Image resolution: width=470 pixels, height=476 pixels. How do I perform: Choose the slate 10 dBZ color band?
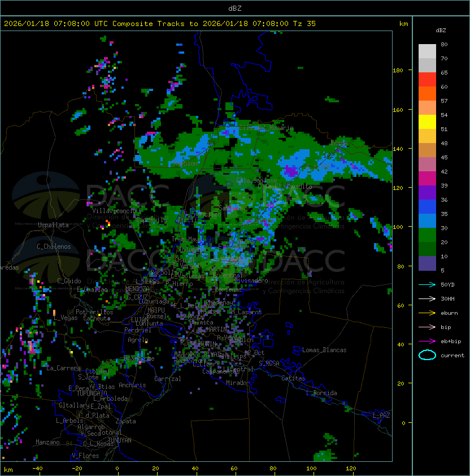(x=427, y=263)
